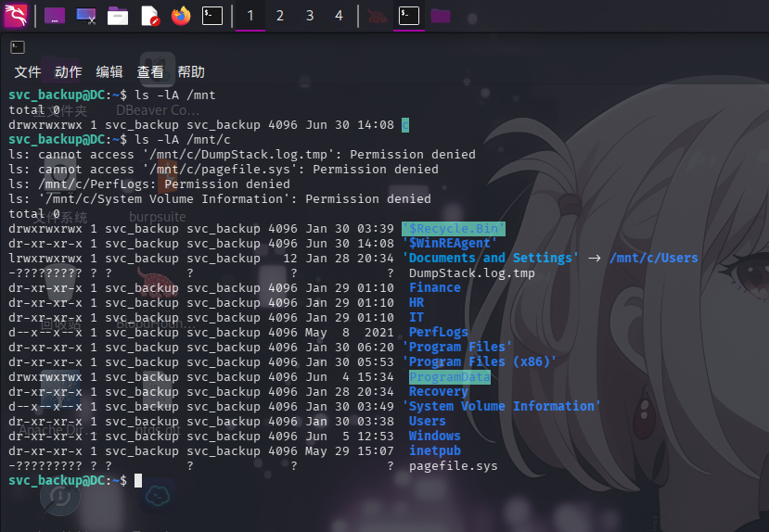The height and width of the screenshot is (532, 769).
Task: Click the 'ls -lA /mnt' command text
Action: click(x=175, y=95)
